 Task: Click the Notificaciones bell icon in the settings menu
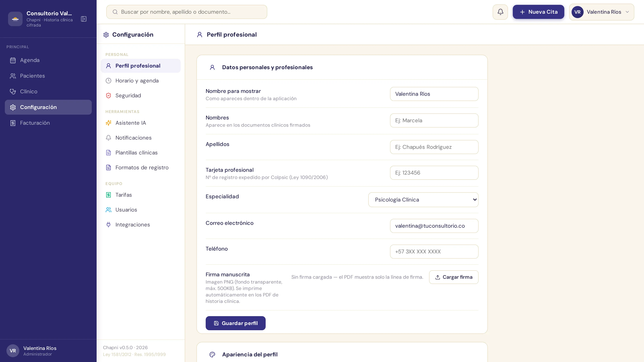[108, 138]
